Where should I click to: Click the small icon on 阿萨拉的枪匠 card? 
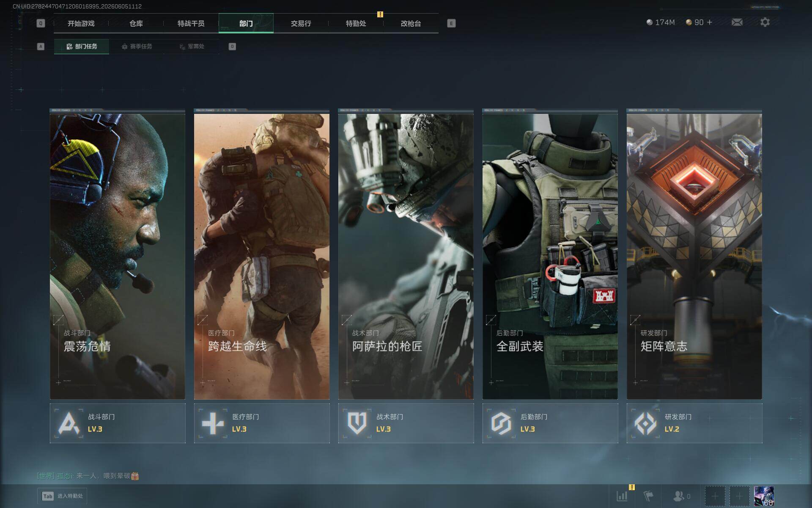coord(347,320)
